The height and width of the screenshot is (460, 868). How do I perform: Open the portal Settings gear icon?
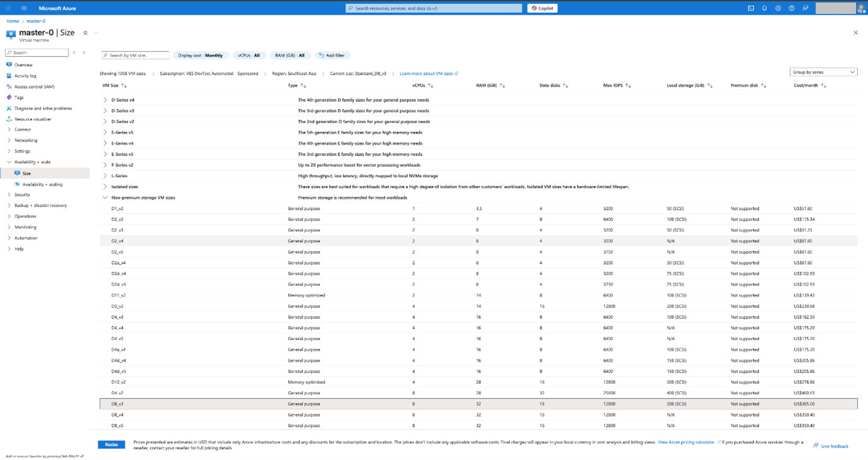[778, 8]
